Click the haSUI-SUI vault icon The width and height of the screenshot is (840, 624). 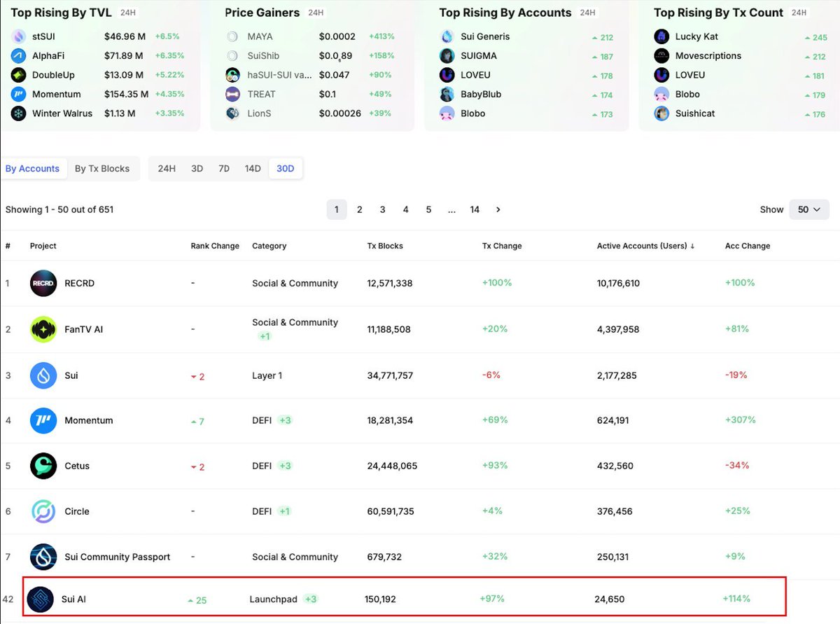coord(233,75)
